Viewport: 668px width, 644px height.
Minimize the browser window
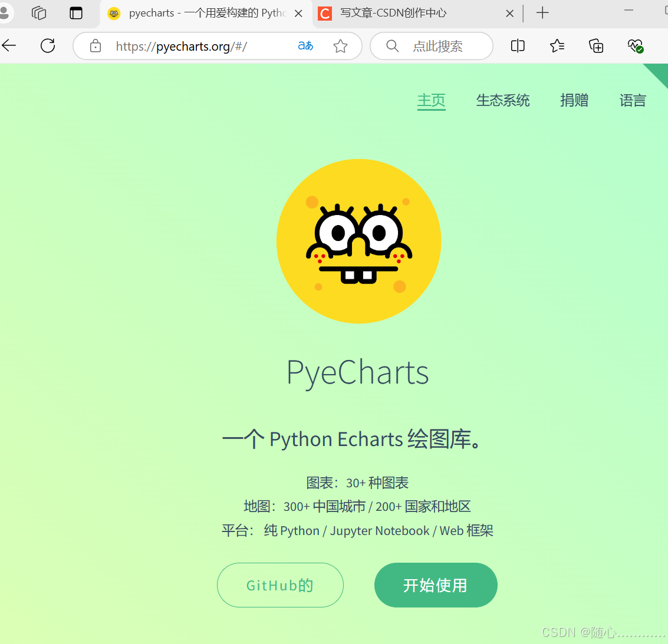[629, 10]
